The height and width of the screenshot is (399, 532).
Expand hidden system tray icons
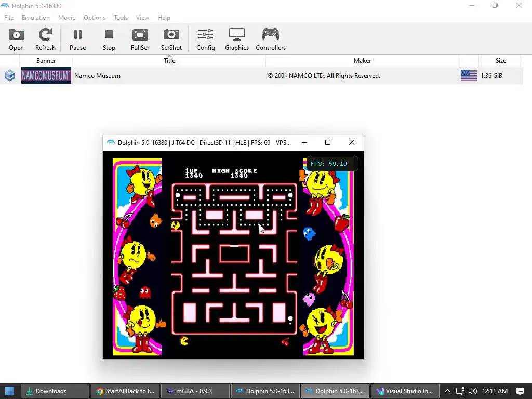pos(447,391)
